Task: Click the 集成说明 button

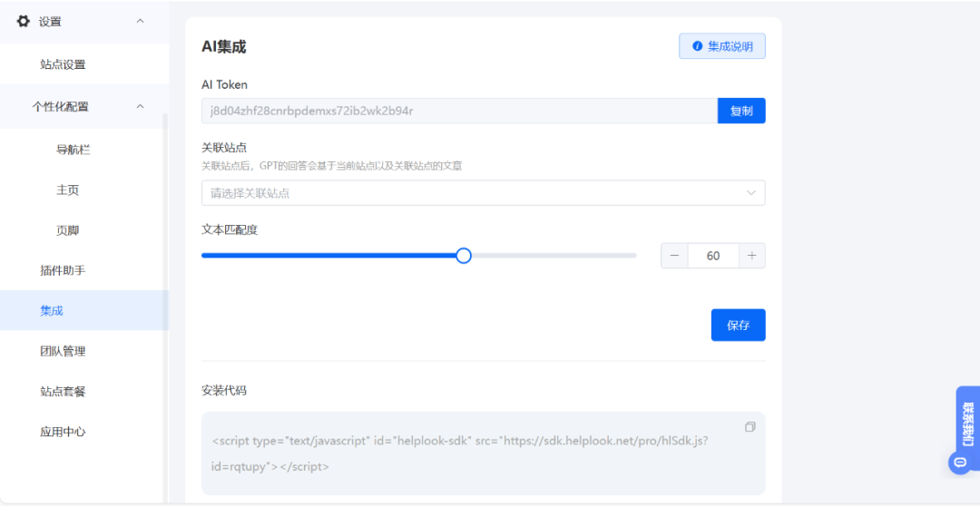Action: pyautogui.click(x=722, y=46)
